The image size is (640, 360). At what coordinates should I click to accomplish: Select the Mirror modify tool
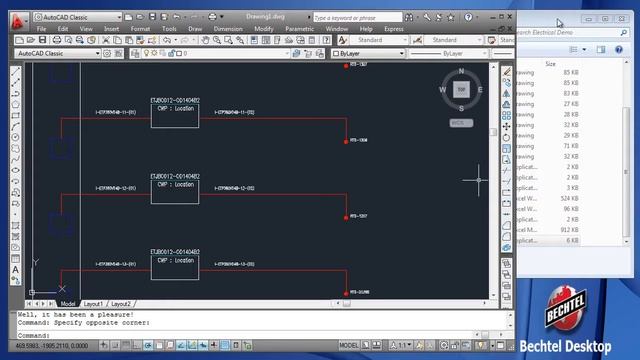click(x=507, y=94)
